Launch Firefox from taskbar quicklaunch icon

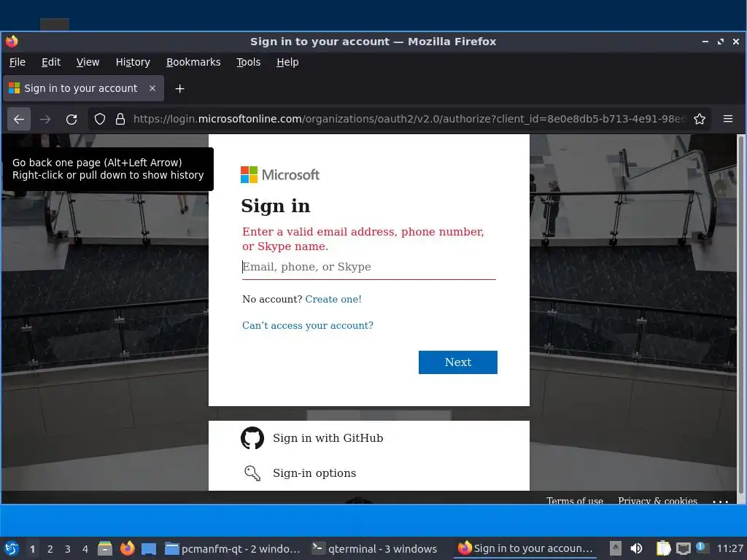pos(127,548)
